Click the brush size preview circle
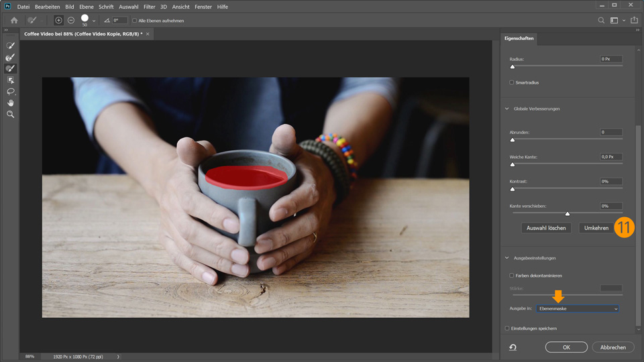The height and width of the screenshot is (362, 644). [x=85, y=18]
